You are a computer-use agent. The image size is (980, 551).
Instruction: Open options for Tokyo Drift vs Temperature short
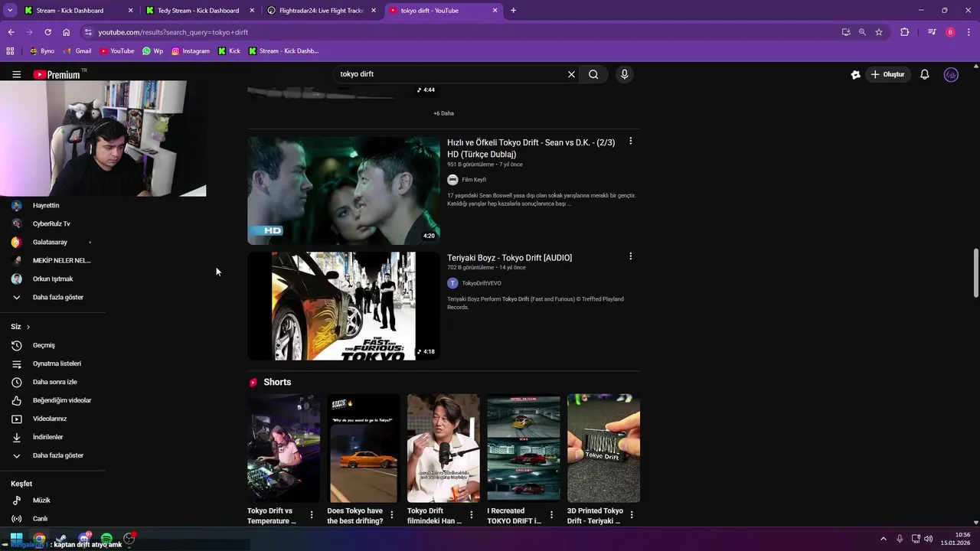coord(312,515)
